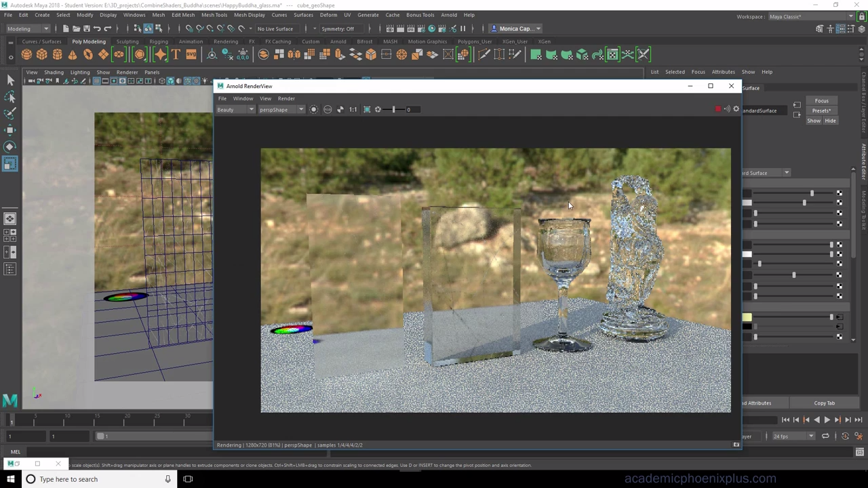The width and height of the screenshot is (868, 488).
Task: Create a polygon sphere from the shelf
Action: click(26, 55)
